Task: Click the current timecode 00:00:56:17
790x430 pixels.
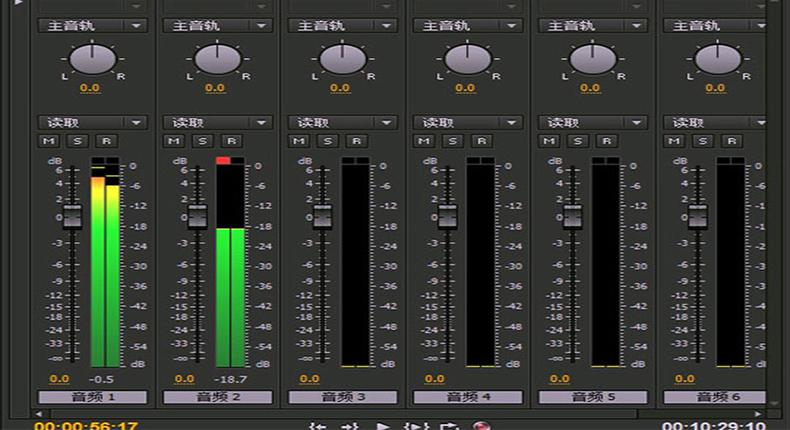Action: tap(72, 425)
